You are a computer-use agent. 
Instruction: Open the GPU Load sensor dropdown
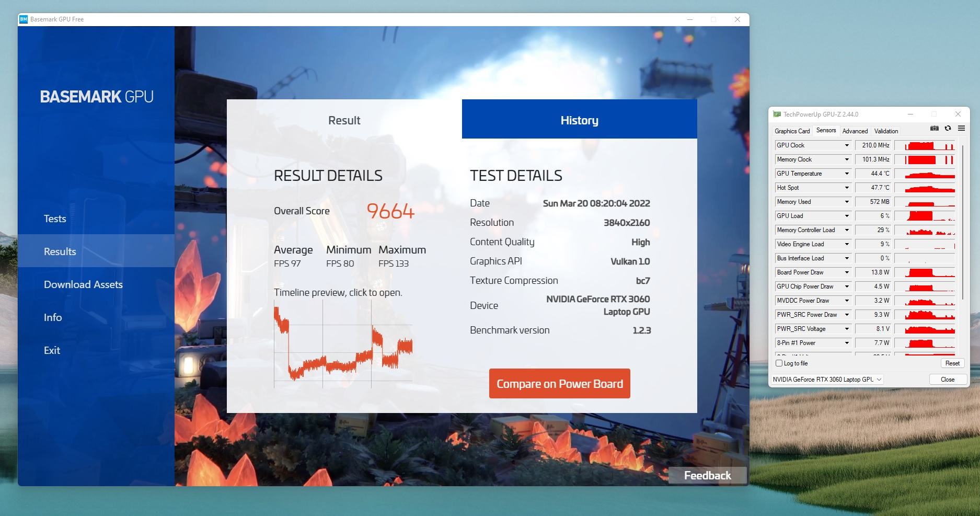[847, 216]
